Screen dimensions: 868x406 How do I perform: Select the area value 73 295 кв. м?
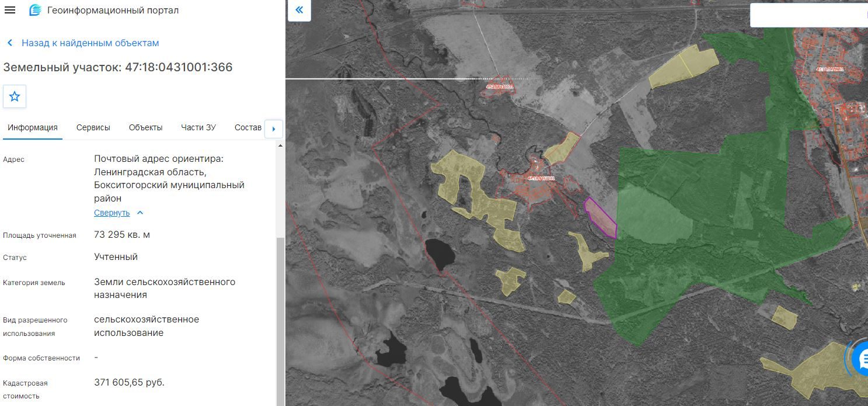pyautogui.click(x=122, y=235)
